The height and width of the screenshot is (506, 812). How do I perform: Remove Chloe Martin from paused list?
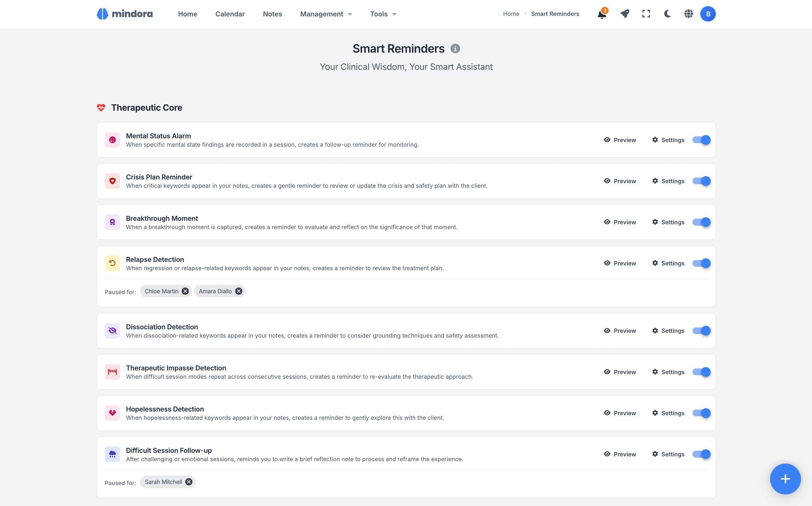[185, 291]
